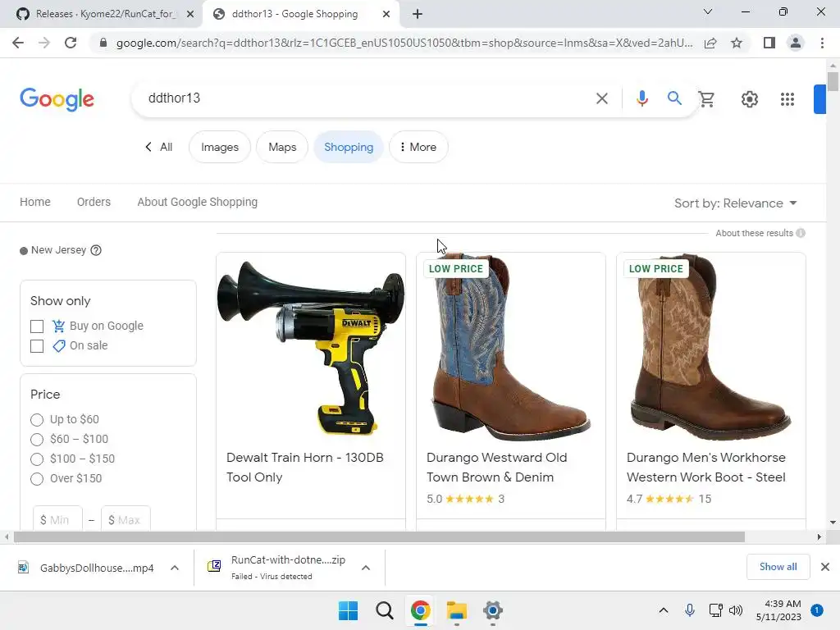Open Dewalt Train Horn product title

(305, 467)
